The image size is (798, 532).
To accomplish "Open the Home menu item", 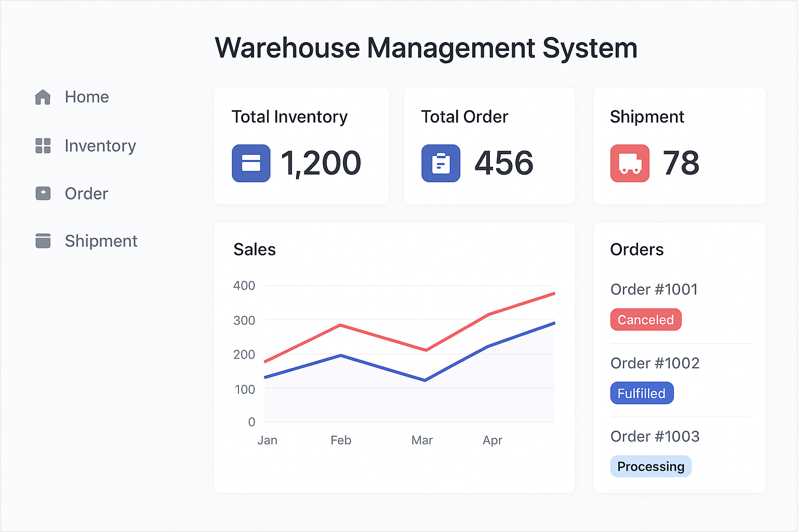I will click(x=87, y=97).
